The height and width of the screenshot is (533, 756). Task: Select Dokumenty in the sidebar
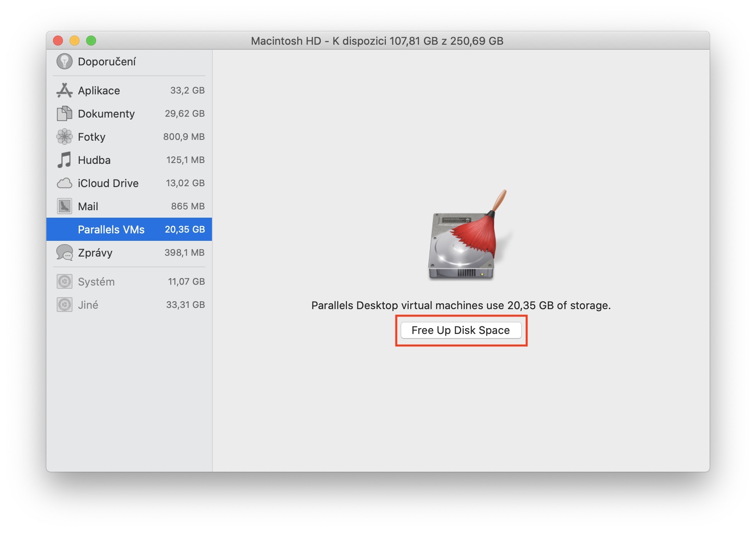tap(129, 113)
